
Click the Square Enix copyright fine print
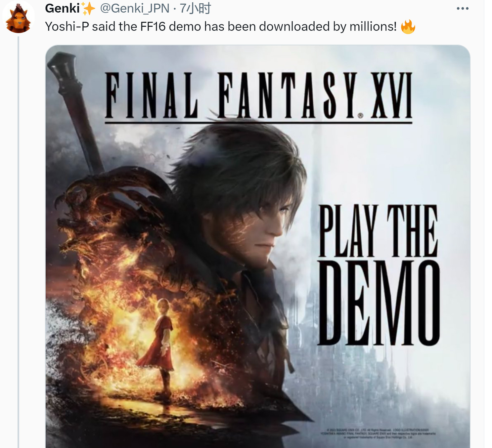pyautogui.click(x=378, y=433)
